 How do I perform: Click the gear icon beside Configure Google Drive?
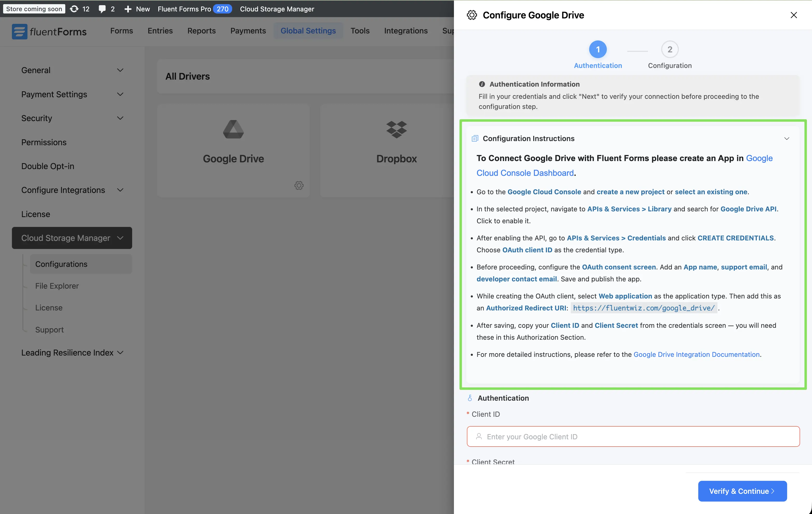tap(472, 15)
